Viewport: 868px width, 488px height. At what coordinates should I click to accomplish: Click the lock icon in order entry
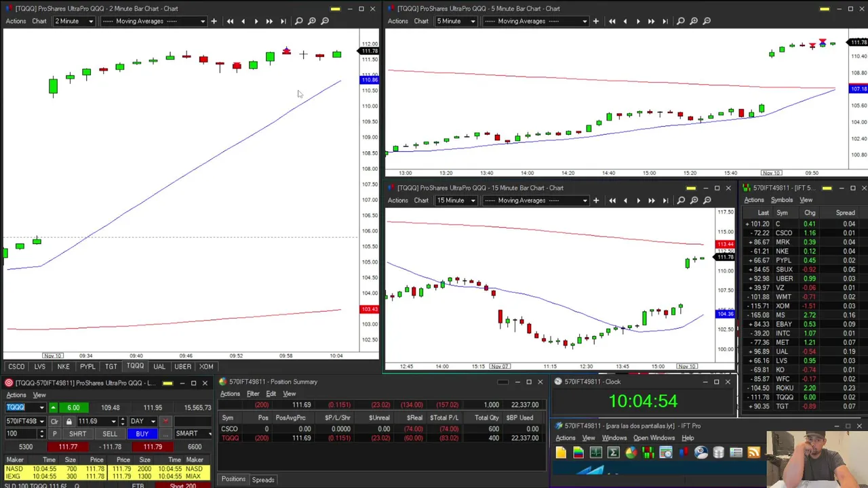(68, 421)
